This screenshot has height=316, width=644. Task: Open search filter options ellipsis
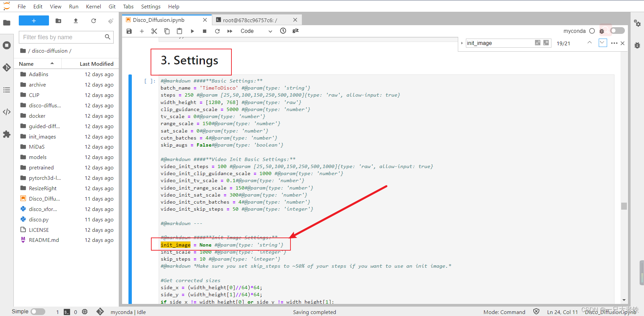[614, 43]
